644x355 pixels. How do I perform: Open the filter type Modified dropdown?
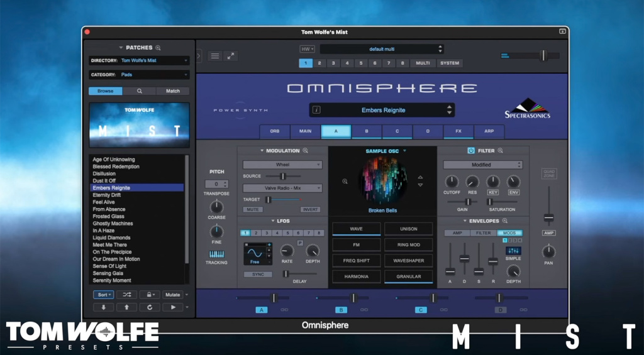pos(482,165)
